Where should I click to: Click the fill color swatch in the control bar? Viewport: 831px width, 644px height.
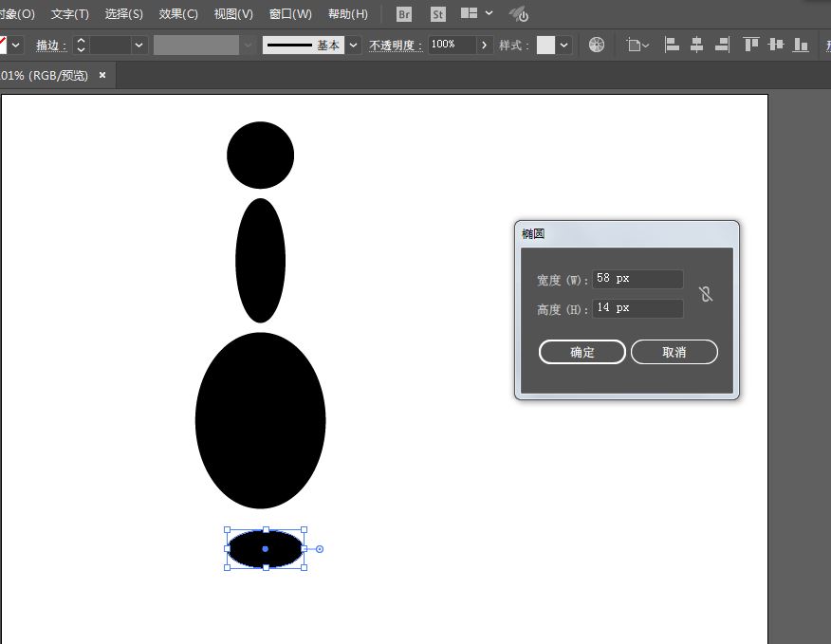[4, 45]
